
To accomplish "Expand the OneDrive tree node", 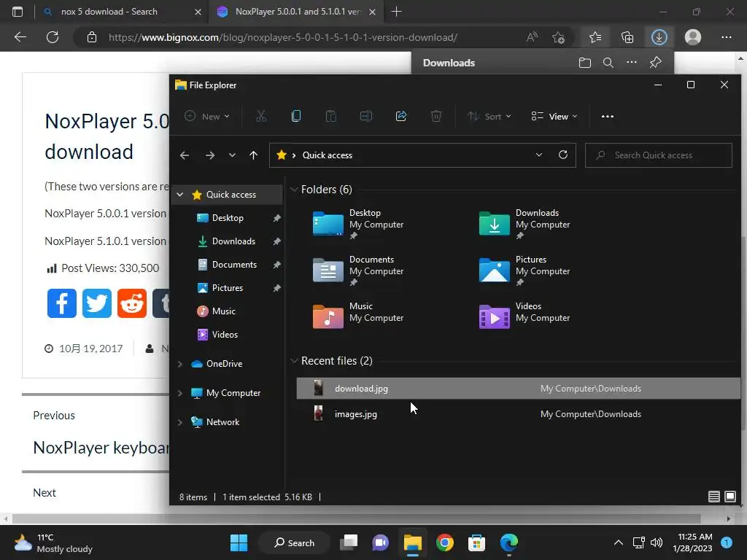I will coord(180,364).
